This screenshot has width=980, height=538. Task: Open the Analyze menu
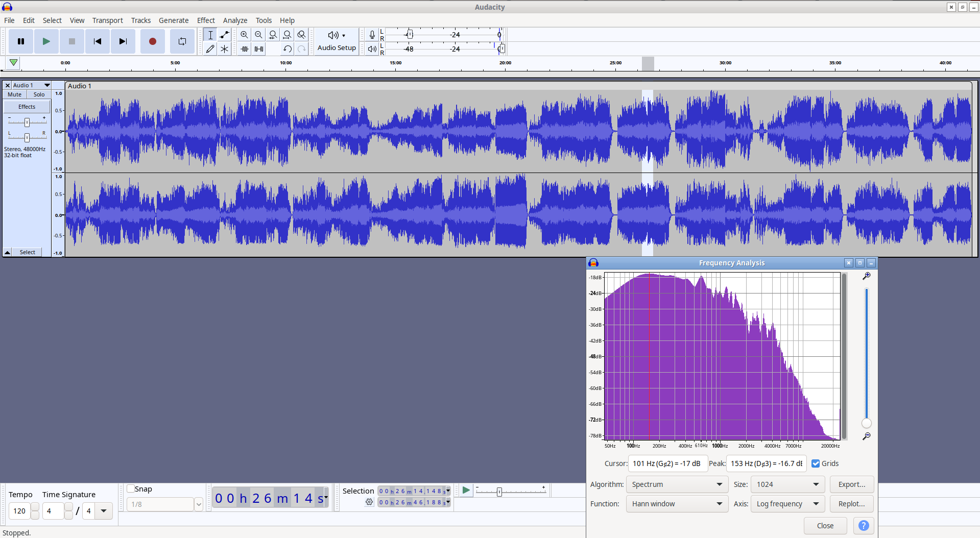235,20
